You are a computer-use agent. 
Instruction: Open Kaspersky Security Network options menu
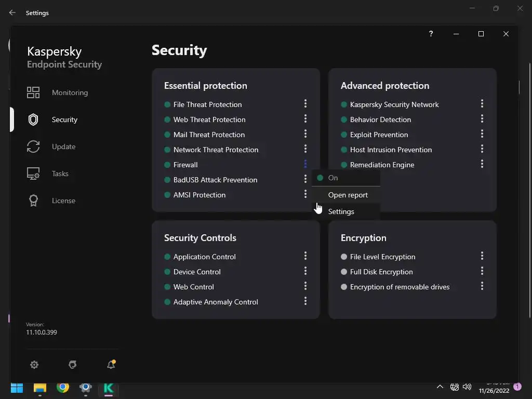tap(482, 103)
